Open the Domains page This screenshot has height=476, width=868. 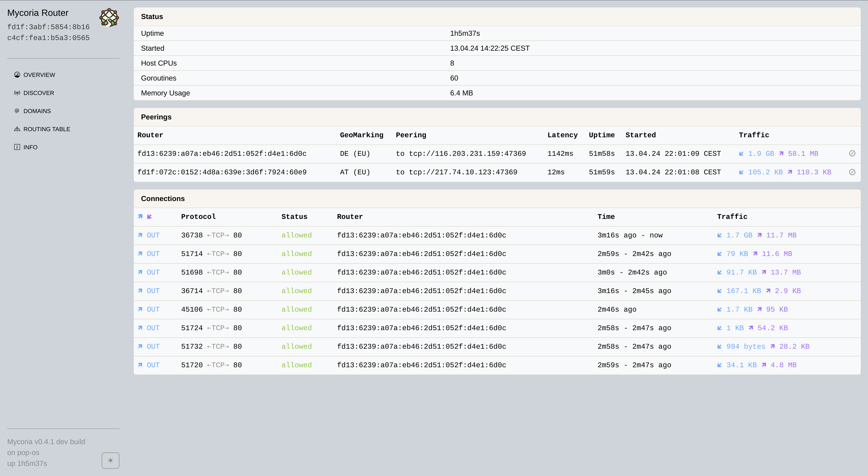coord(32,111)
